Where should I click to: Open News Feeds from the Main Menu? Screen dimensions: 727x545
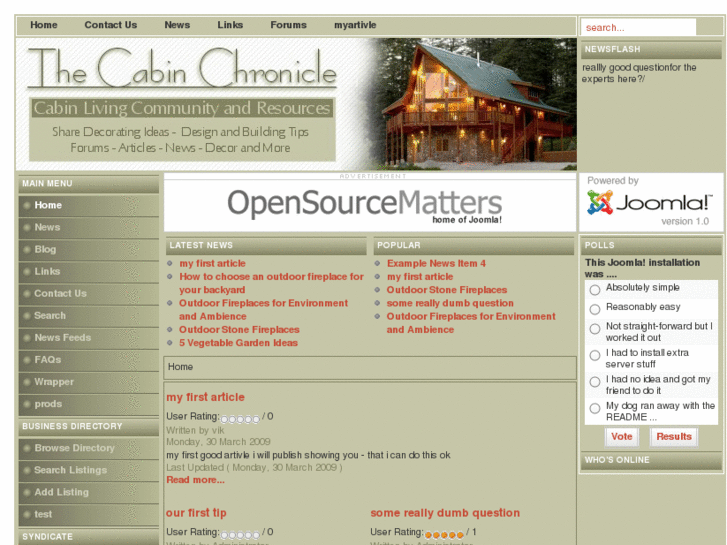click(89, 338)
